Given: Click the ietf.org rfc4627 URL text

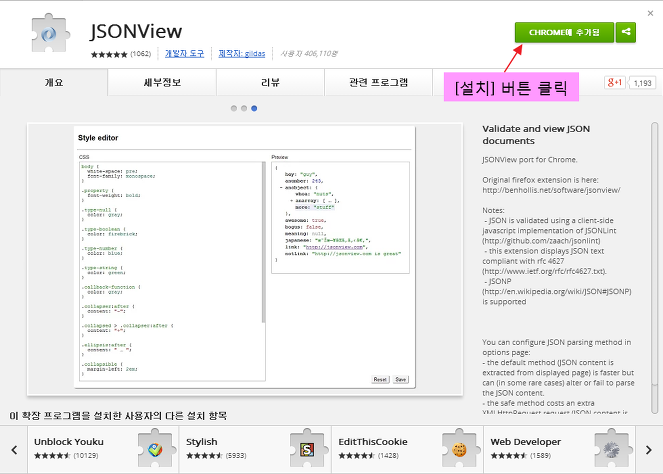Looking at the screenshot, I should pyautogui.click(x=545, y=271).
